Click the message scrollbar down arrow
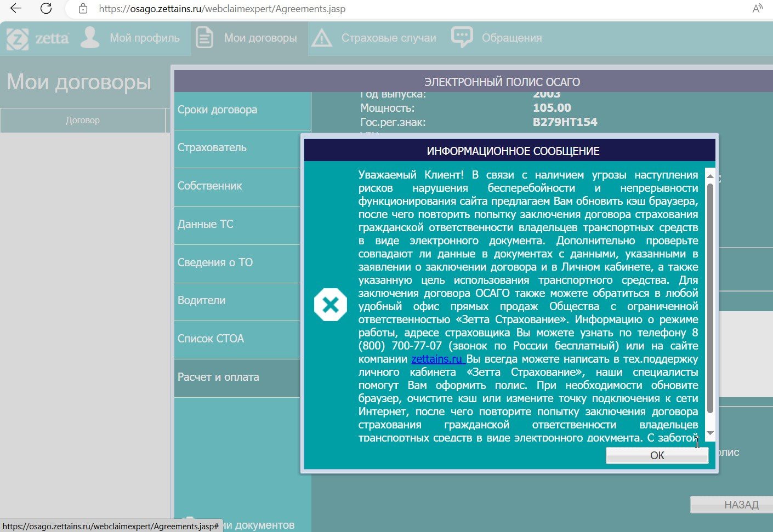 pos(710,433)
